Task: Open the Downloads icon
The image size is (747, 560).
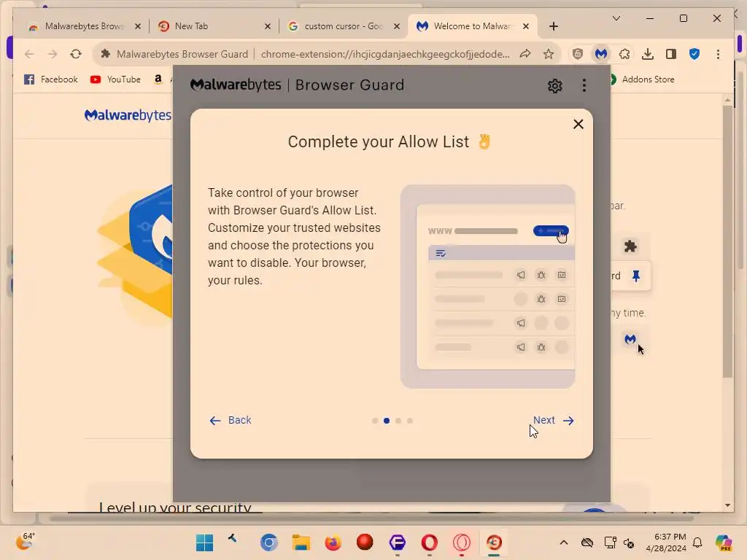Action: [x=648, y=54]
